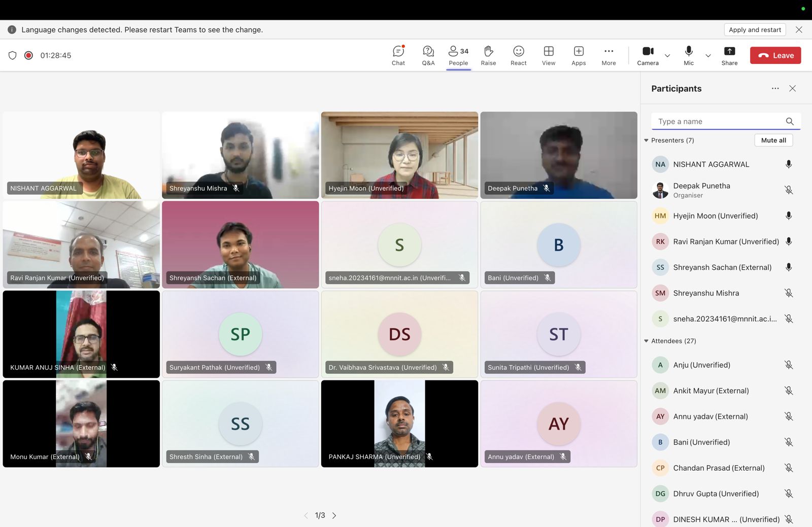Image resolution: width=812 pixels, height=527 pixels.
Task: Open the Q&A panel
Action: click(428, 55)
